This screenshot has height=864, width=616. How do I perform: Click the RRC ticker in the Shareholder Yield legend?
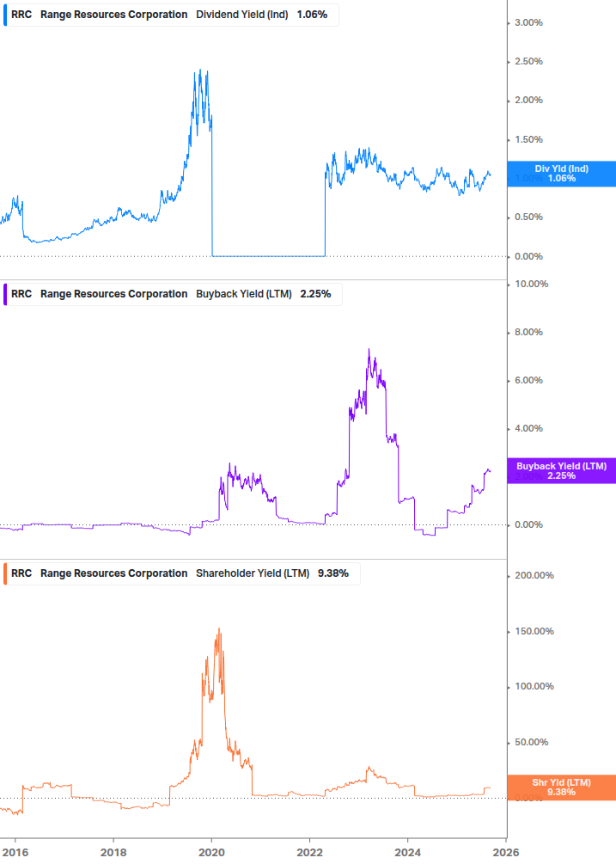coord(21,573)
